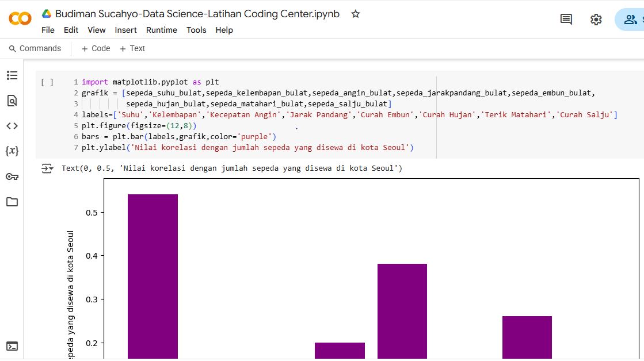Open the View menu
This screenshot has width=644, height=361.
pos(97,30)
